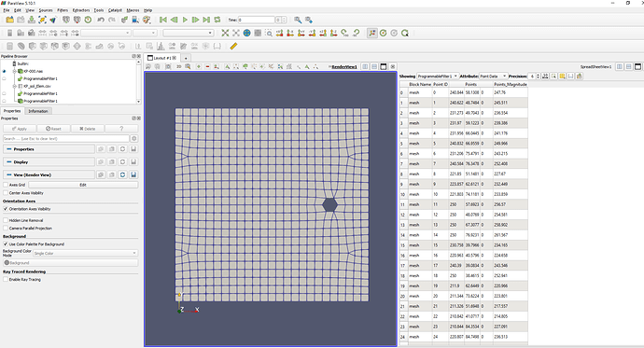Open the Catalyst menu

115,10
